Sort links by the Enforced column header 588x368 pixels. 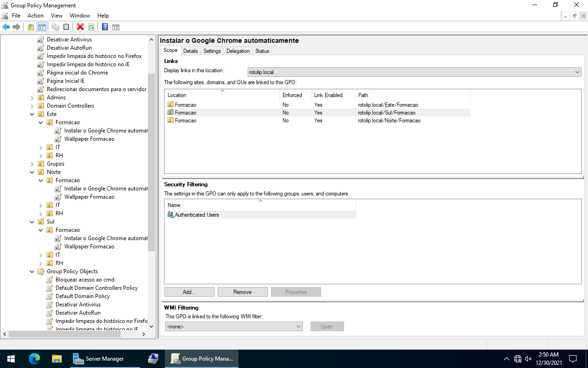tap(293, 95)
